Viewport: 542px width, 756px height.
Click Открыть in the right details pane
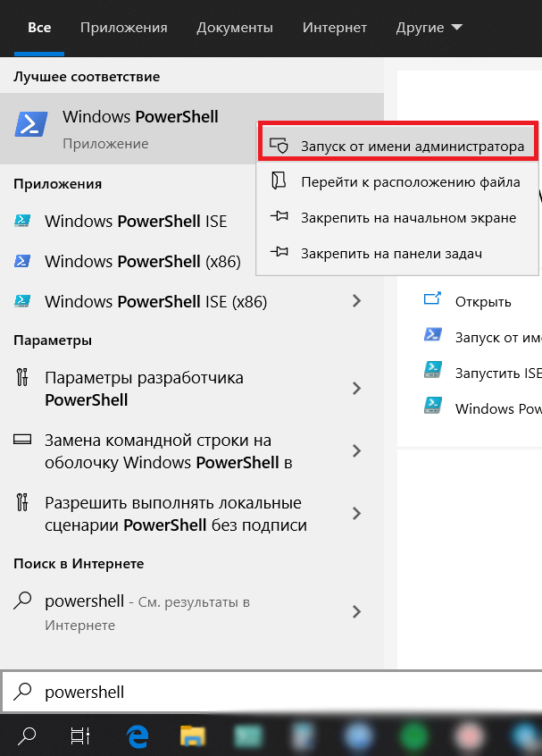(483, 302)
